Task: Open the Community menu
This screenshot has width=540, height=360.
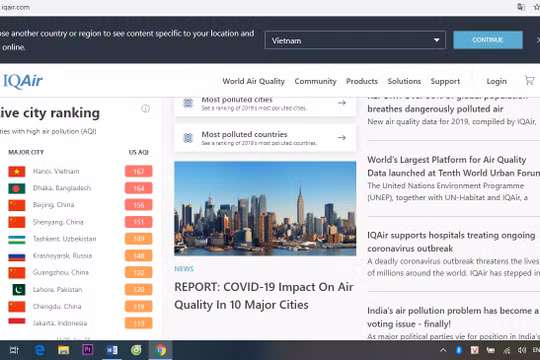Action: tap(315, 81)
